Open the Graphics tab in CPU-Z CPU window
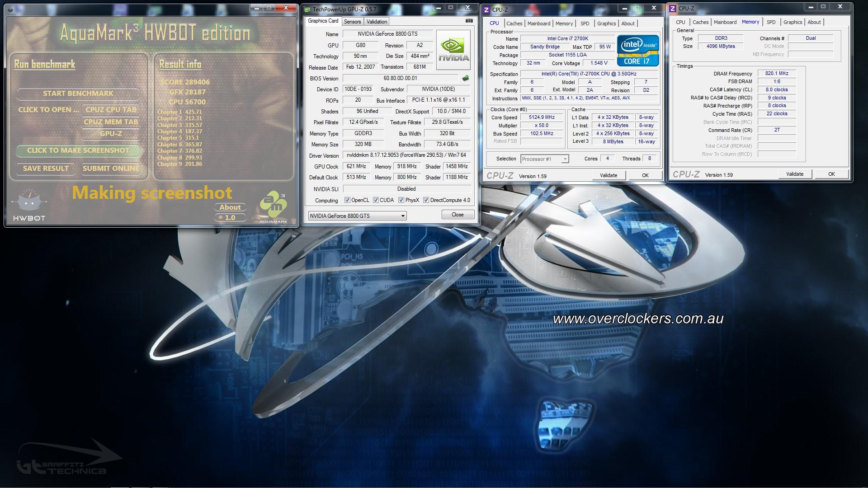The height and width of the screenshot is (488, 868). click(606, 23)
